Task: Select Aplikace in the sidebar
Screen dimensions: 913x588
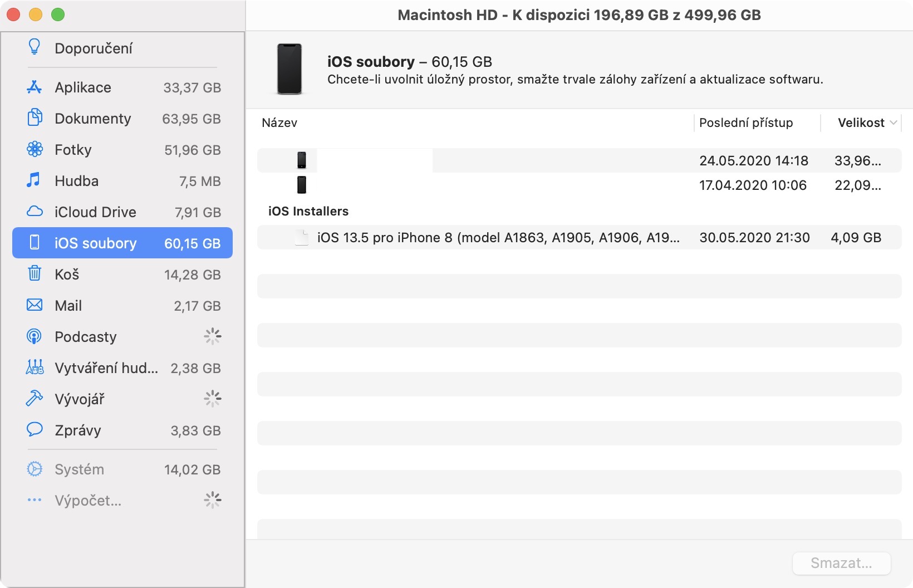Action: coord(122,87)
